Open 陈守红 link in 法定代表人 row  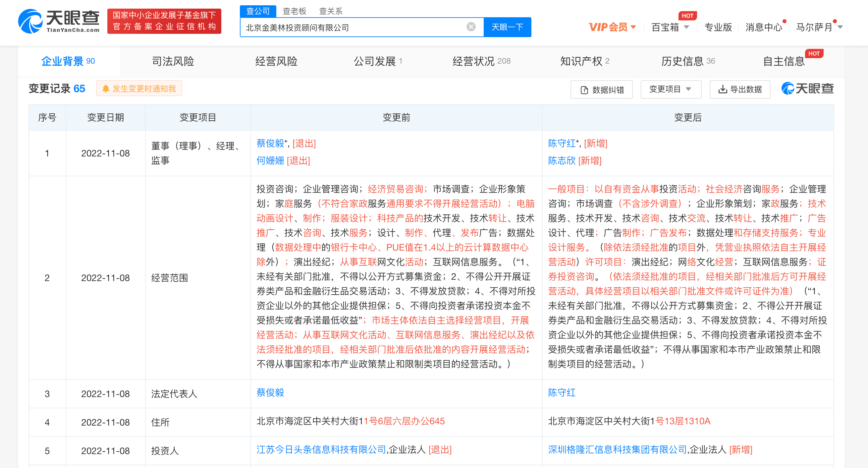(x=562, y=392)
